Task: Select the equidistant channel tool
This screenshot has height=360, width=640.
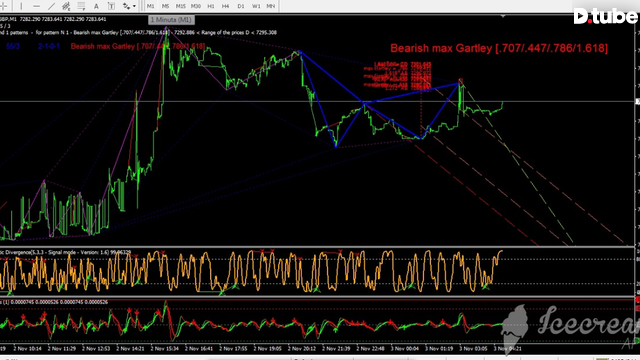Action: (x=66, y=6)
